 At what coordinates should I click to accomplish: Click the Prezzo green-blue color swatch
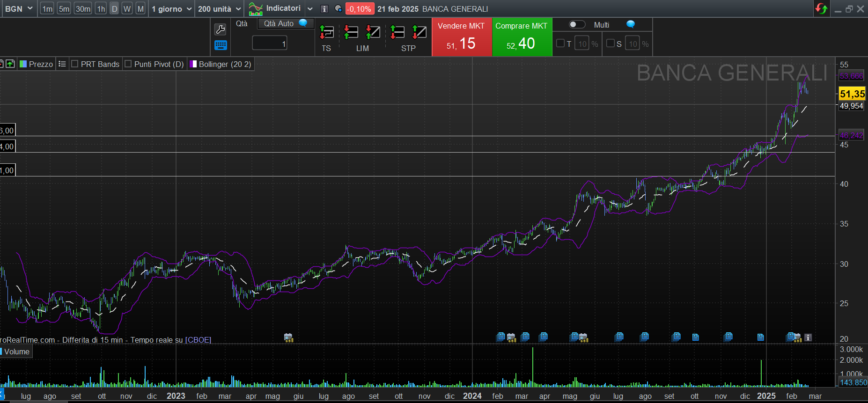[x=23, y=64]
